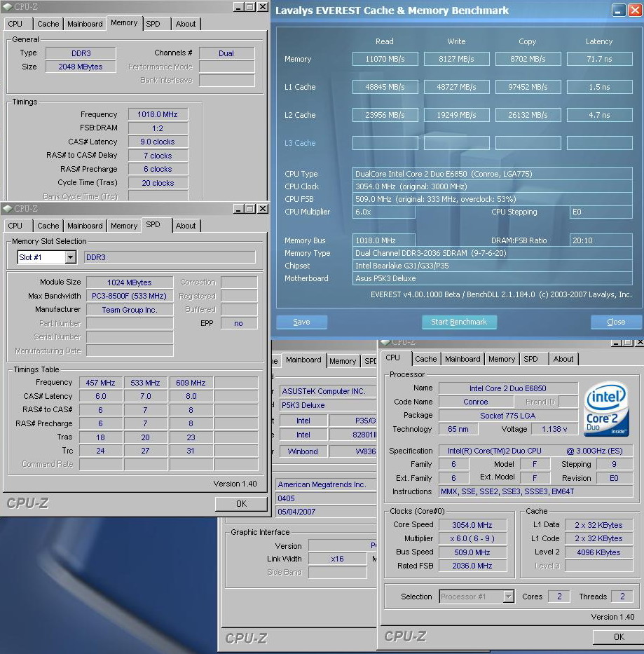Click the Voltage 1.138 v value

pos(554,429)
